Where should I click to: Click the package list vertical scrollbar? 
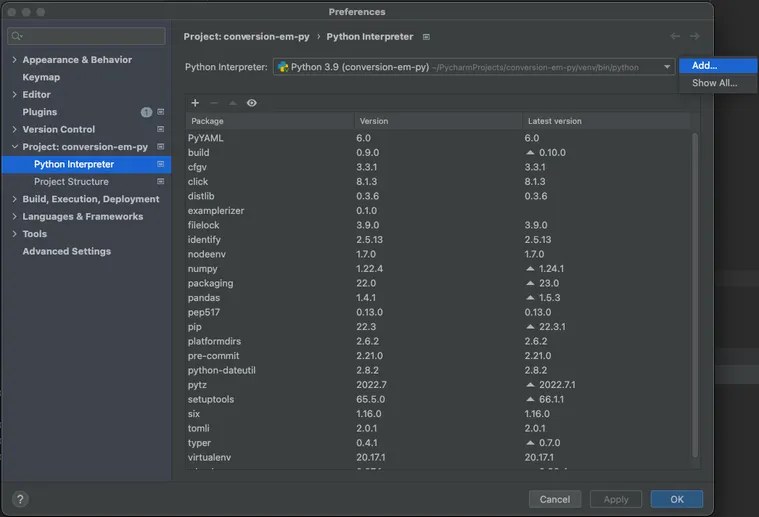[695, 295]
